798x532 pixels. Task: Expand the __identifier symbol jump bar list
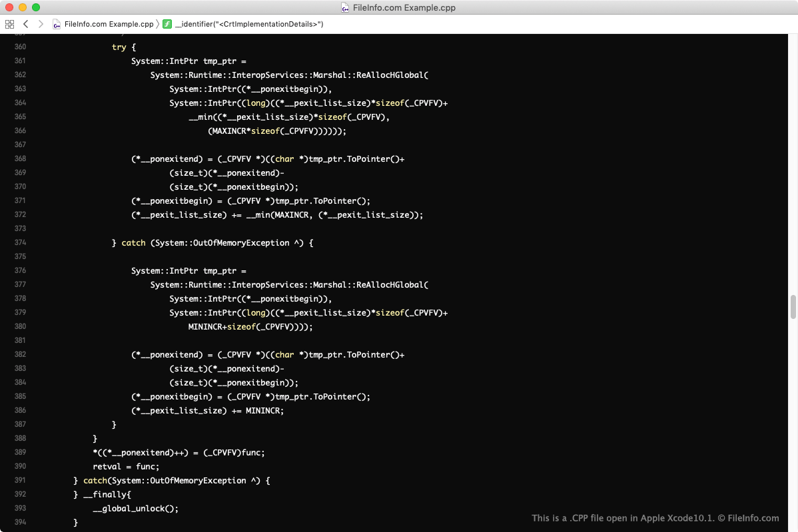[248, 24]
